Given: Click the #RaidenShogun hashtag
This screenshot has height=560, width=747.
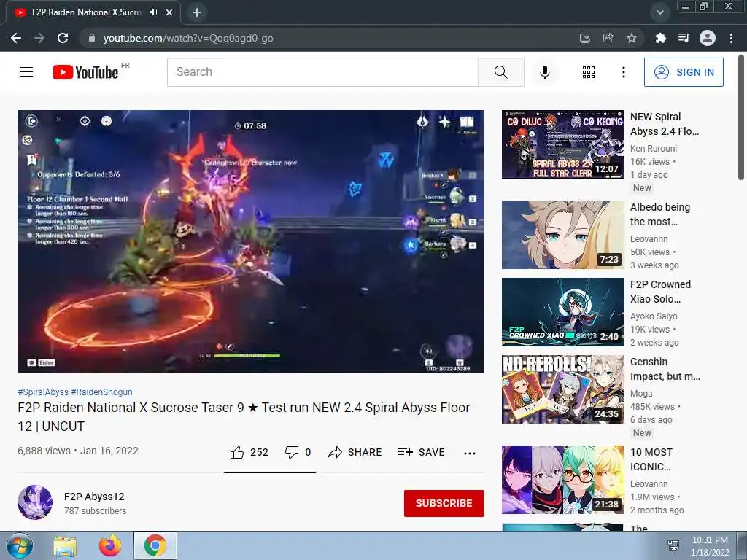Looking at the screenshot, I should [102, 392].
